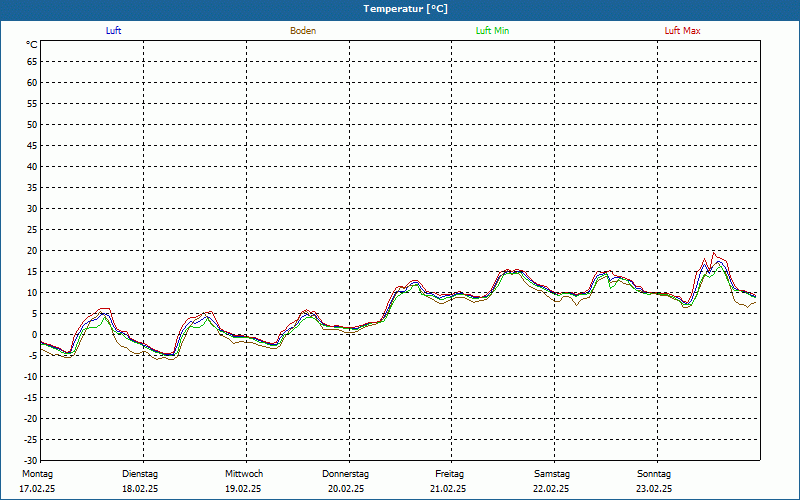Click the -20 value on the temperature axis
The image size is (800, 500).
click(x=31, y=419)
